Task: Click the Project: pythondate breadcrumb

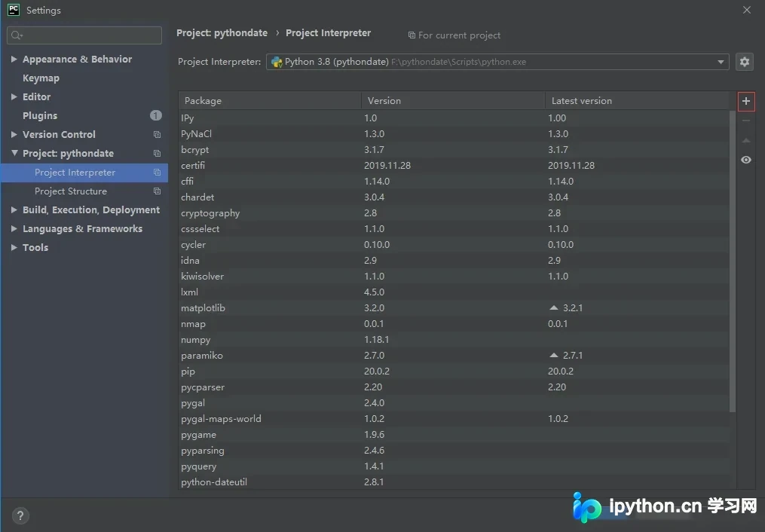Action: click(222, 32)
